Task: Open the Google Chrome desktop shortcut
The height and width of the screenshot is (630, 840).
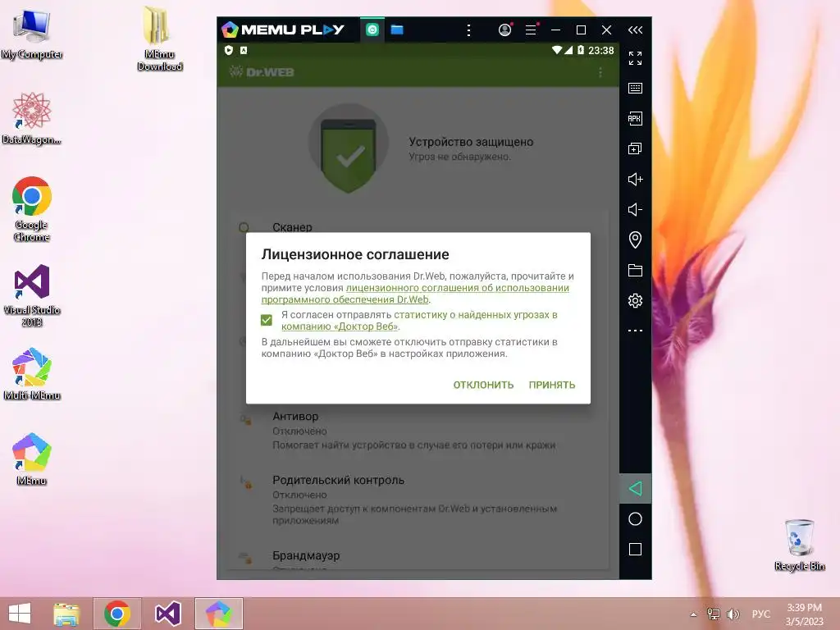Action: 32,209
